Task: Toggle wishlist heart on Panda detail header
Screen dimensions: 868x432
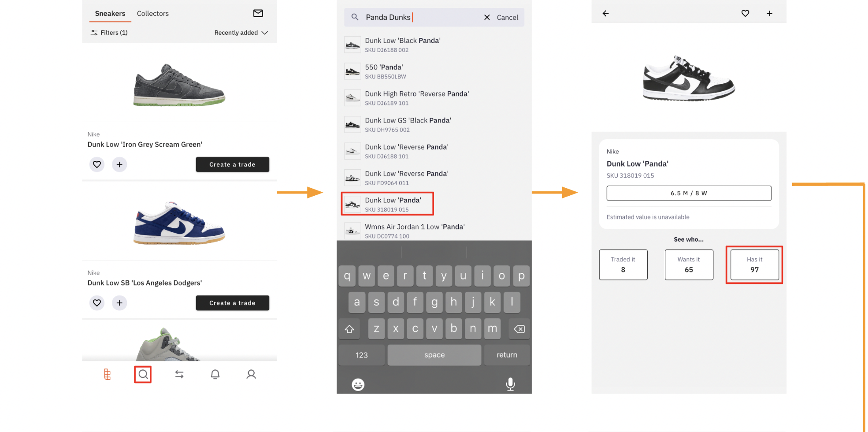Action: click(745, 13)
